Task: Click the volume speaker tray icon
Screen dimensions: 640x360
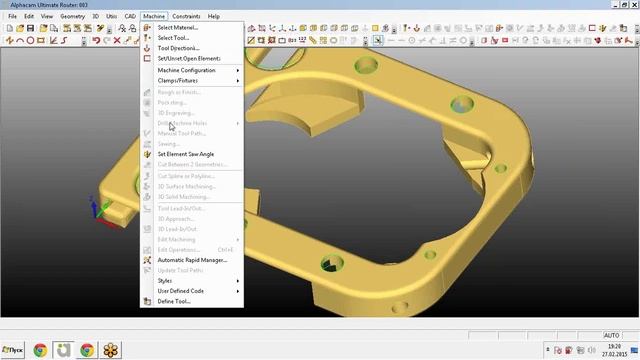Action: [x=591, y=350]
